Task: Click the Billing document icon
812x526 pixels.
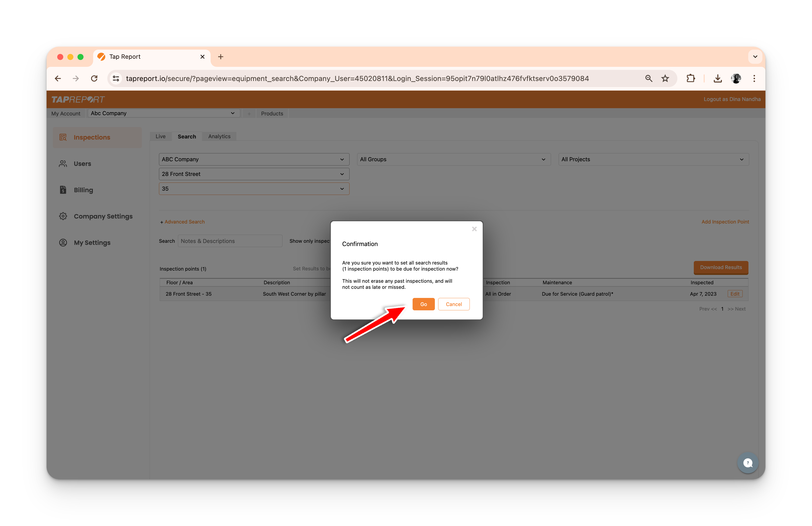Action: 63,190
